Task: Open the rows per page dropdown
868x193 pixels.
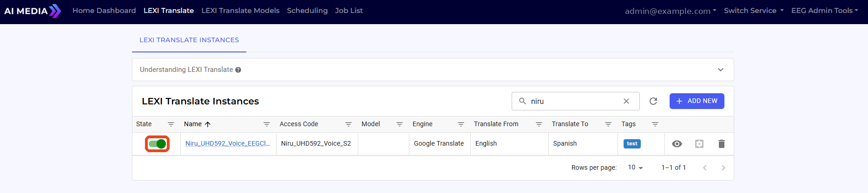Action: click(x=635, y=167)
